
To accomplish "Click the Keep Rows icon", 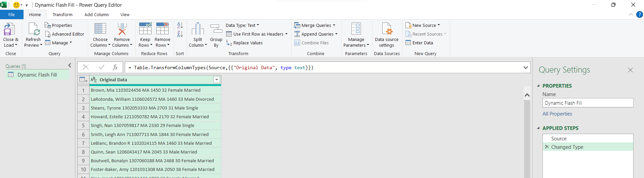I will coord(145,29).
